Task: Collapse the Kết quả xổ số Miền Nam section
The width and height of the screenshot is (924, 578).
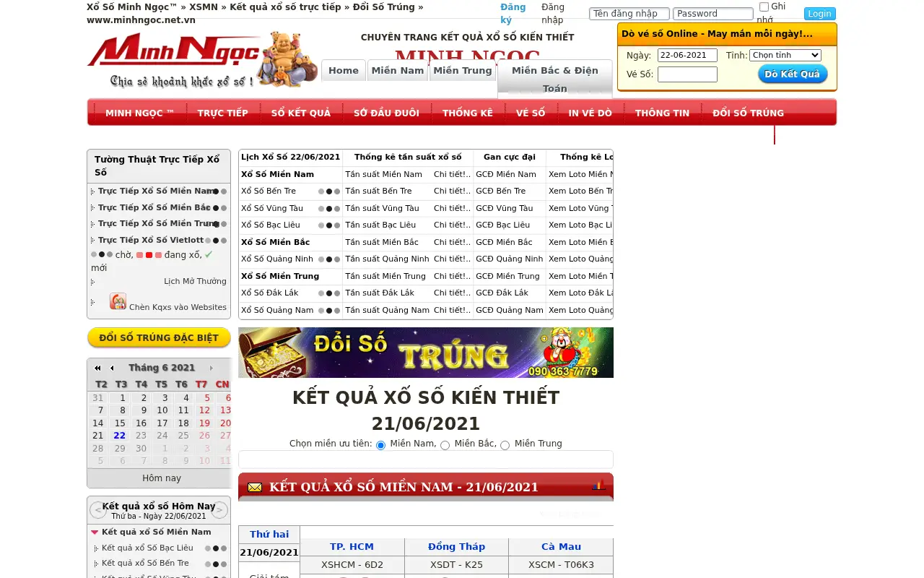Action: pyautogui.click(x=95, y=532)
